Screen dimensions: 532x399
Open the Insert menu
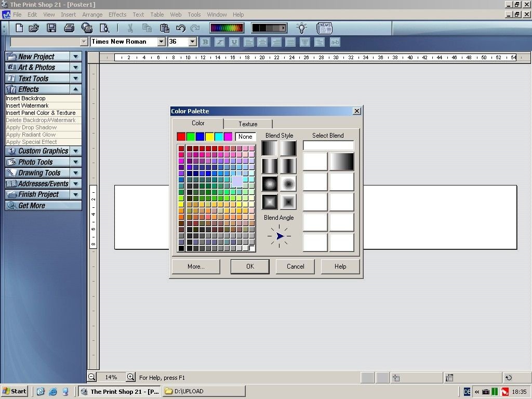[68, 15]
